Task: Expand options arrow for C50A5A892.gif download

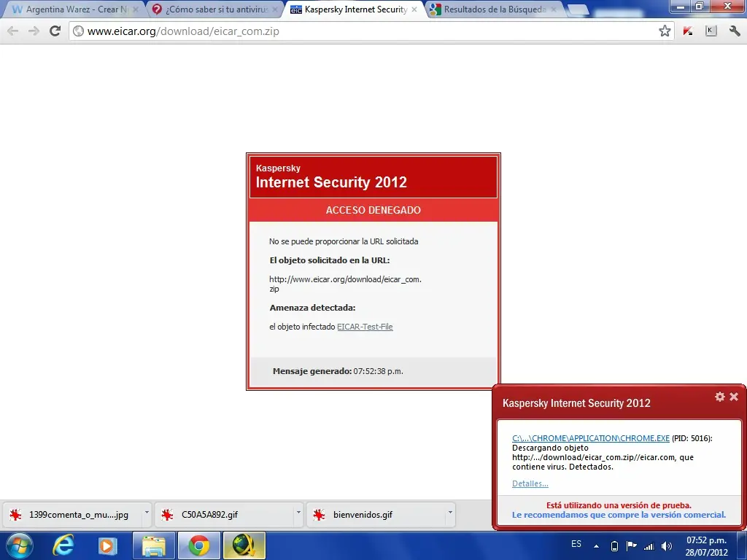Action: tap(298, 513)
